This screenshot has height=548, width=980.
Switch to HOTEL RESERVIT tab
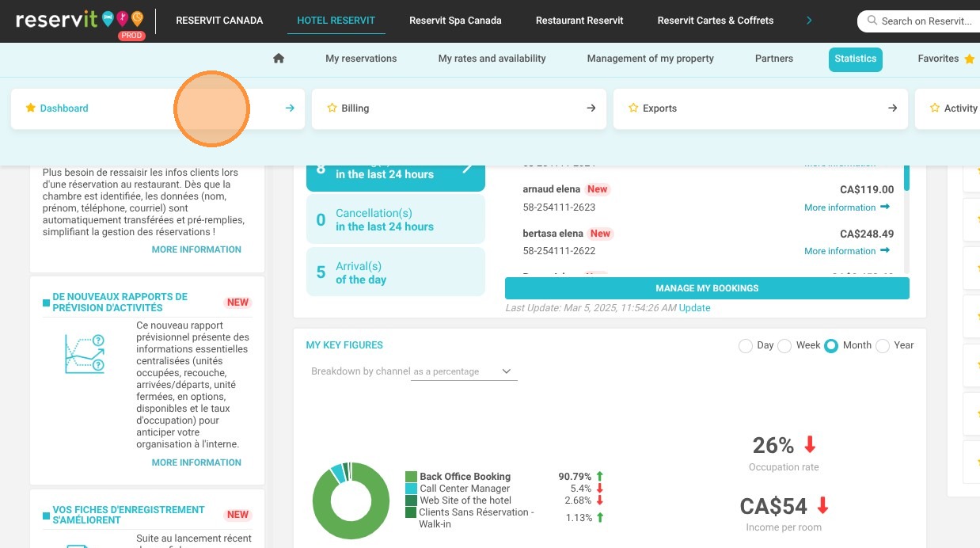(336, 21)
